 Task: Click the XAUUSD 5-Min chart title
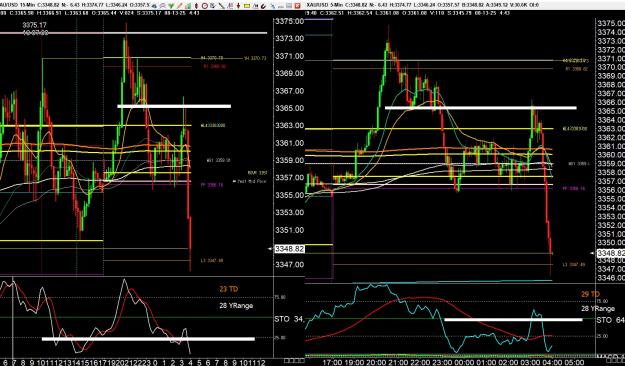pyautogui.click(x=324, y=6)
